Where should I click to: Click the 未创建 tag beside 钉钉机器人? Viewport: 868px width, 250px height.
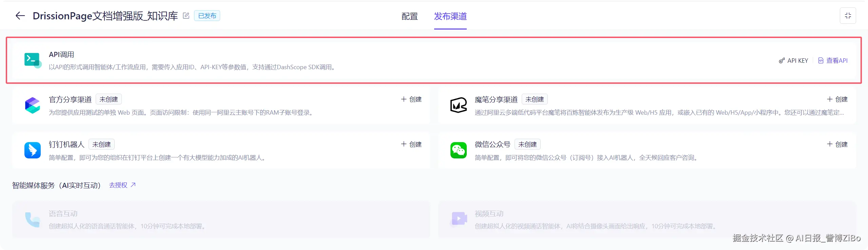(101, 145)
